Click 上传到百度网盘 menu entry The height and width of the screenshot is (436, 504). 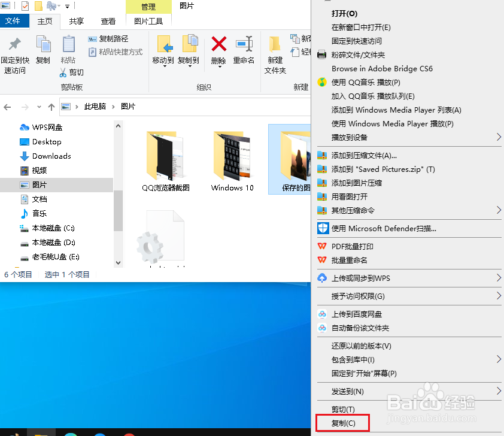pos(357,314)
